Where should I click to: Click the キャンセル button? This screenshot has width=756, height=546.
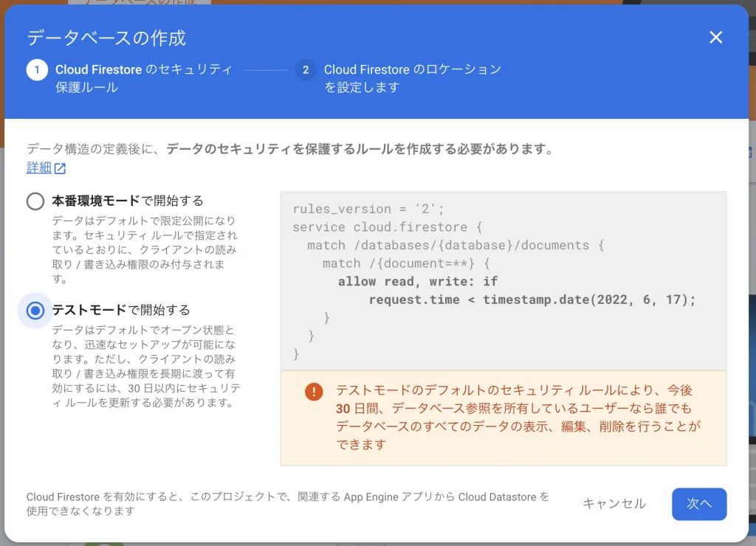coord(614,504)
